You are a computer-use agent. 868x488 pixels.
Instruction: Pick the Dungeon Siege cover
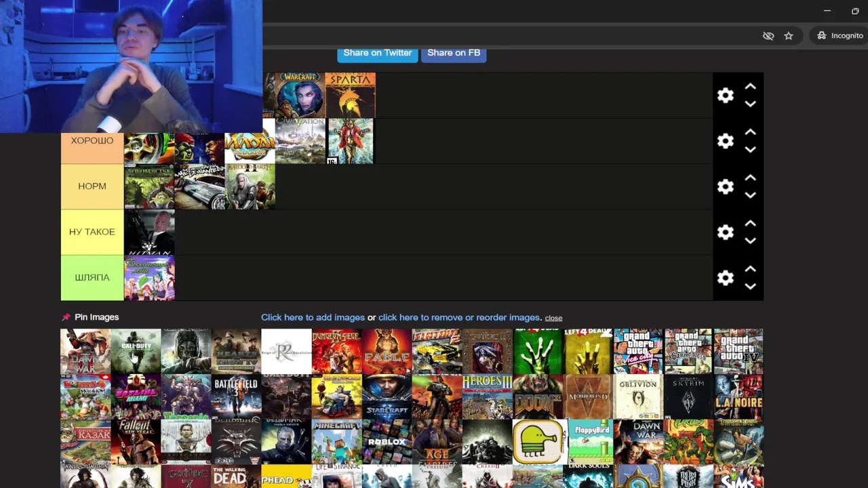[x=337, y=351]
